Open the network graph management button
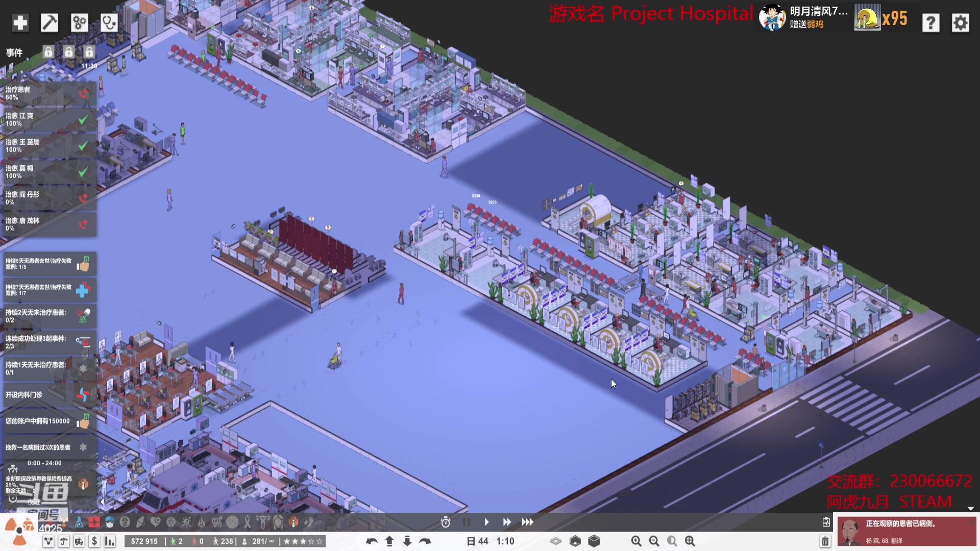The width and height of the screenshot is (980, 551). [48, 541]
